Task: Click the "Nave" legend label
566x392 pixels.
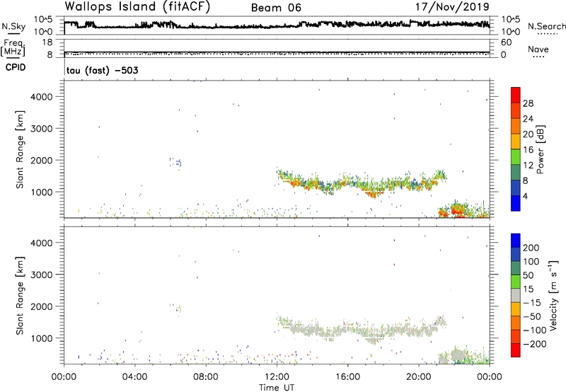Action: (538, 49)
